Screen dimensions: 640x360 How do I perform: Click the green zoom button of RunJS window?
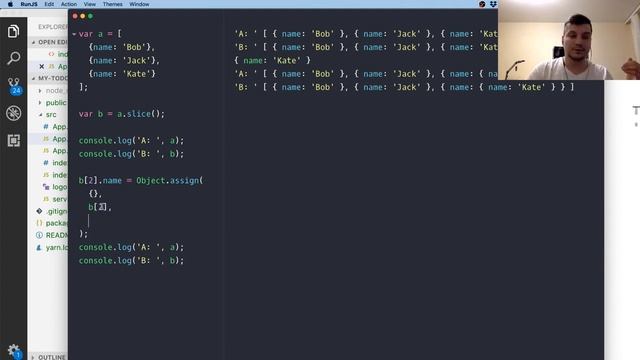click(91, 16)
